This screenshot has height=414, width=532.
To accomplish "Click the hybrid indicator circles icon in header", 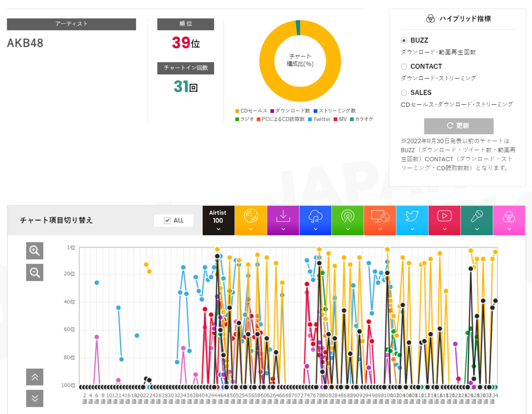I will [x=430, y=19].
